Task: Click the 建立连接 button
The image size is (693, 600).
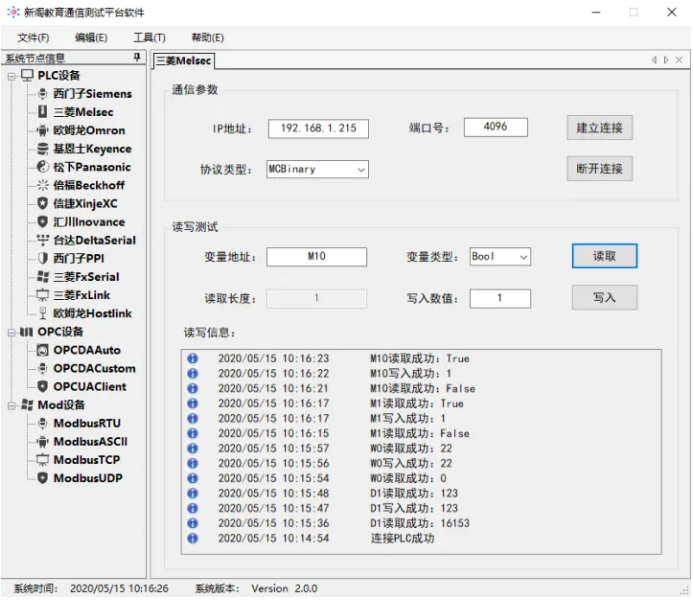Action: click(599, 128)
